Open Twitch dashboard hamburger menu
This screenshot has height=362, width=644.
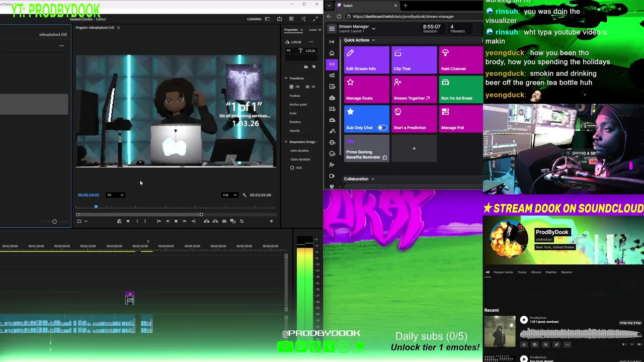point(332,29)
